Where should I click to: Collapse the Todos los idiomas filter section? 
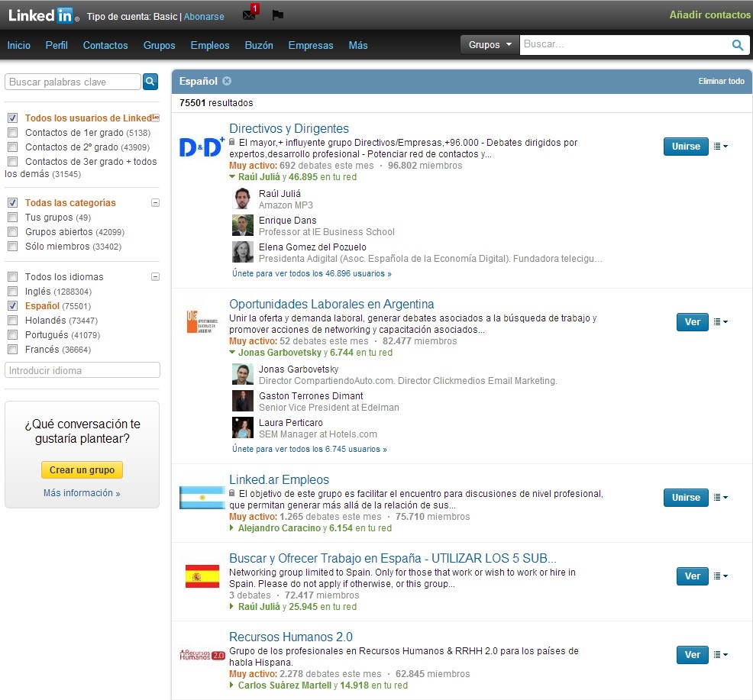click(x=155, y=276)
